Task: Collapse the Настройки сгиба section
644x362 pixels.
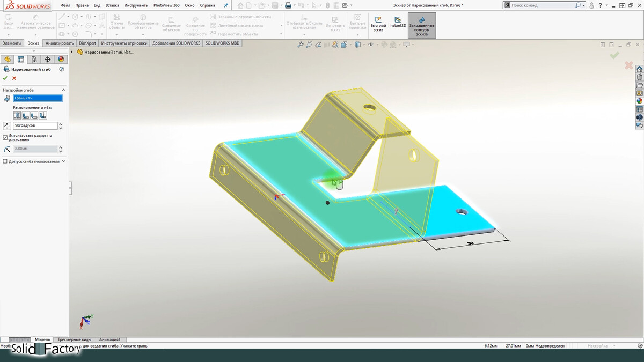Action: 63,90
